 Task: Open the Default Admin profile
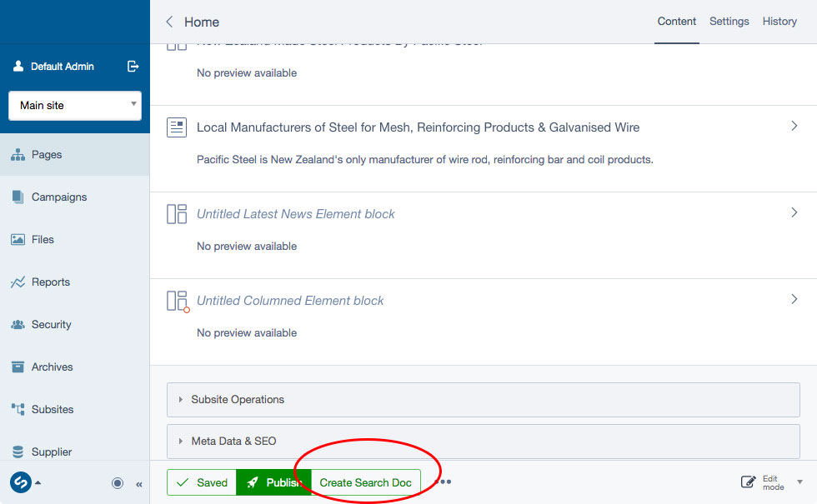tap(54, 66)
